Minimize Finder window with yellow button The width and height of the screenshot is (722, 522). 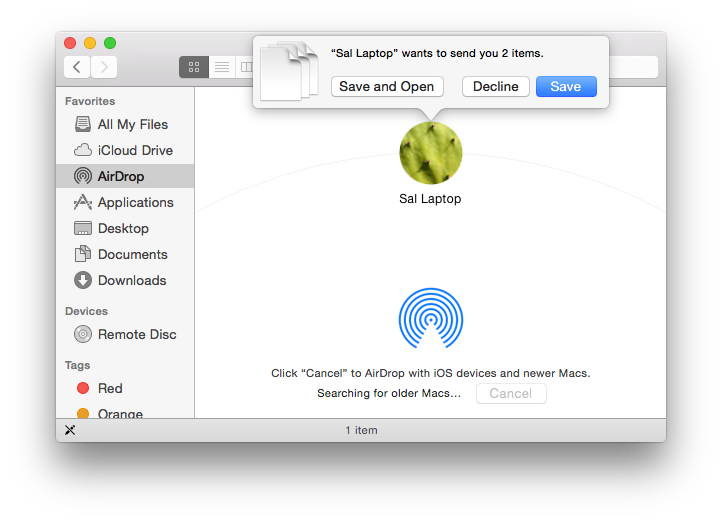[90, 43]
